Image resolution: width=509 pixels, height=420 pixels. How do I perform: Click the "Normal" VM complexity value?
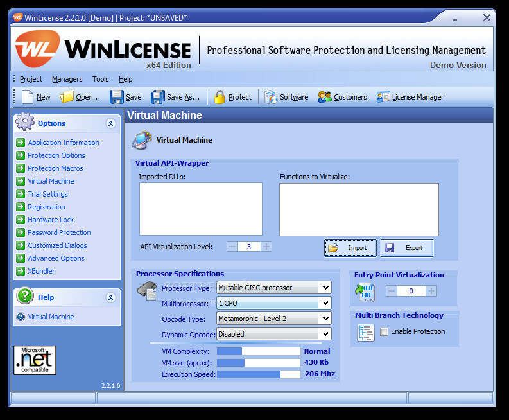[317, 351]
